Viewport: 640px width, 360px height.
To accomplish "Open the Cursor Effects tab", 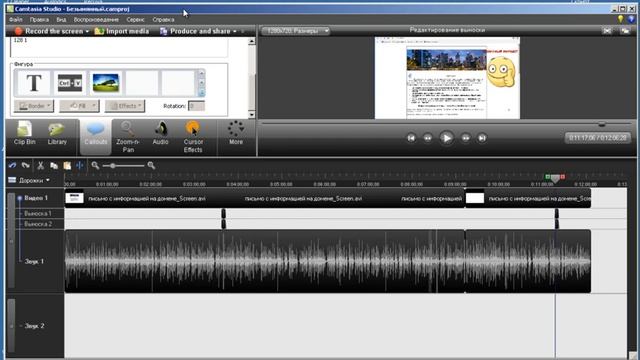I will [x=193, y=137].
